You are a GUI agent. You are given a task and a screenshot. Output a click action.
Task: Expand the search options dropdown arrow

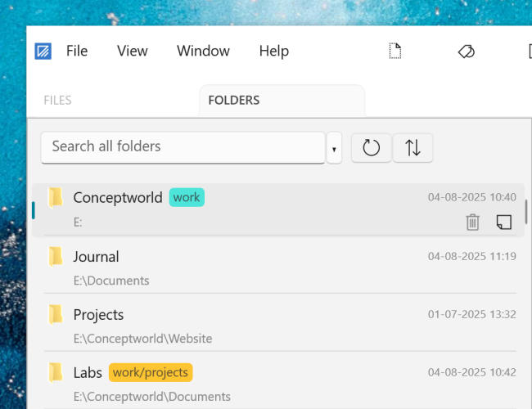334,150
